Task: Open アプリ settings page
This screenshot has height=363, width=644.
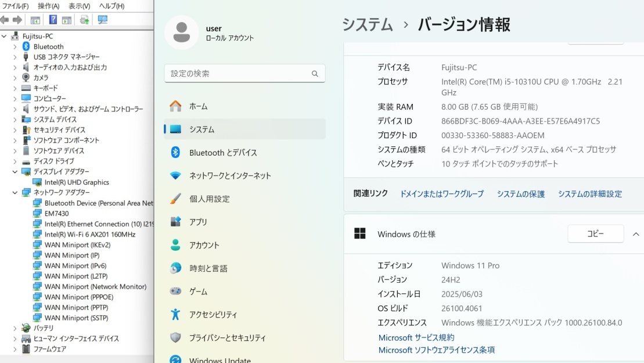Action: [x=197, y=222]
